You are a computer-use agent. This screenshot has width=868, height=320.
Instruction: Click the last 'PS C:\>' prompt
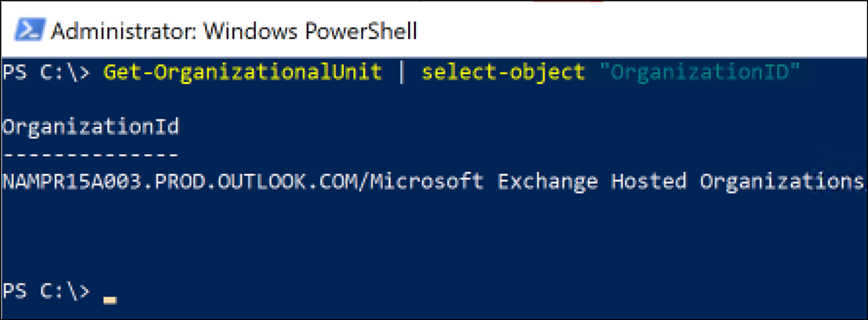click(46, 291)
